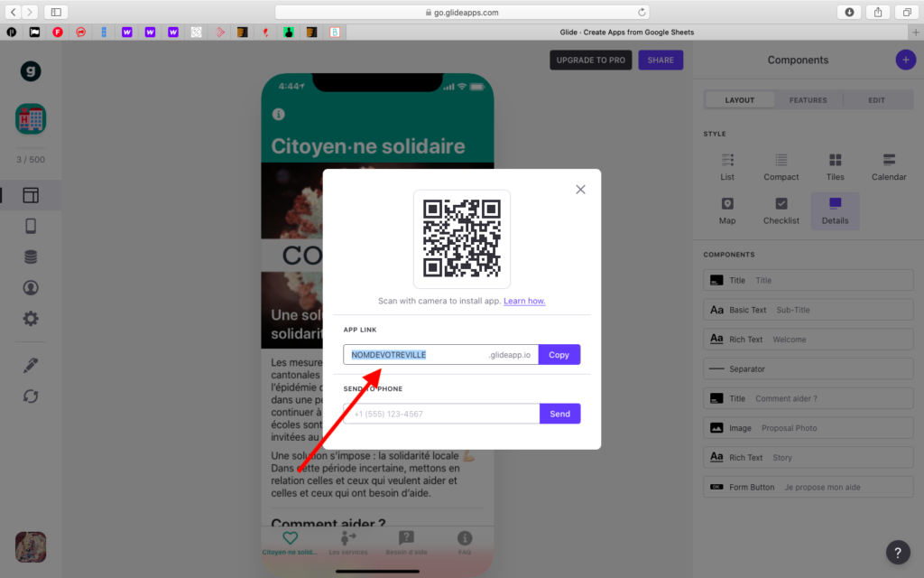The height and width of the screenshot is (578, 924).
Task: Open Citoyen-ne solid... tab in phone preview
Action: point(290,543)
